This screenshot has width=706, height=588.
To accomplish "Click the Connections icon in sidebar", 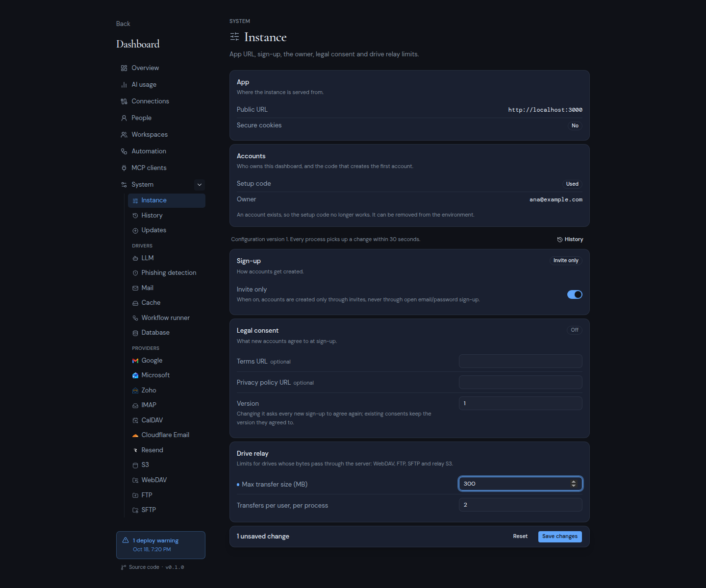I will coord(124,101).
